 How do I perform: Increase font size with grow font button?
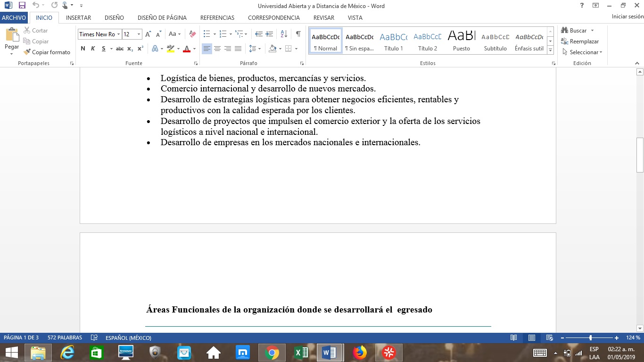148,34
